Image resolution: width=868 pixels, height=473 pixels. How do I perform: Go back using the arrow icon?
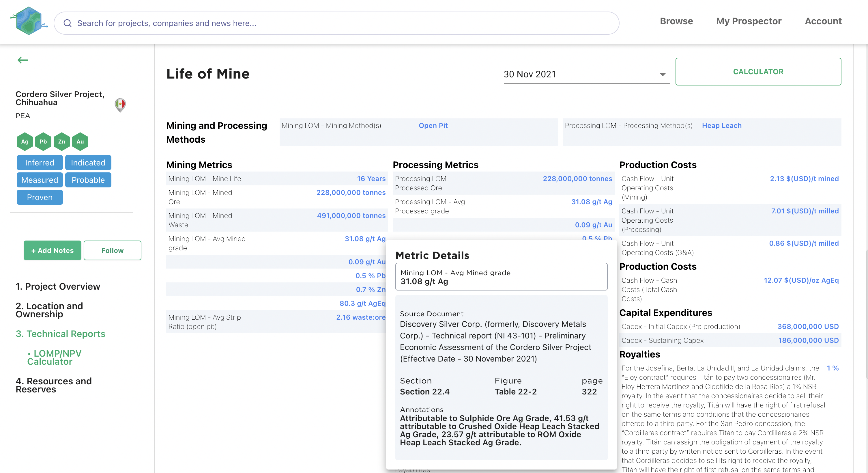pyautogui.click(x=23, y=60)
